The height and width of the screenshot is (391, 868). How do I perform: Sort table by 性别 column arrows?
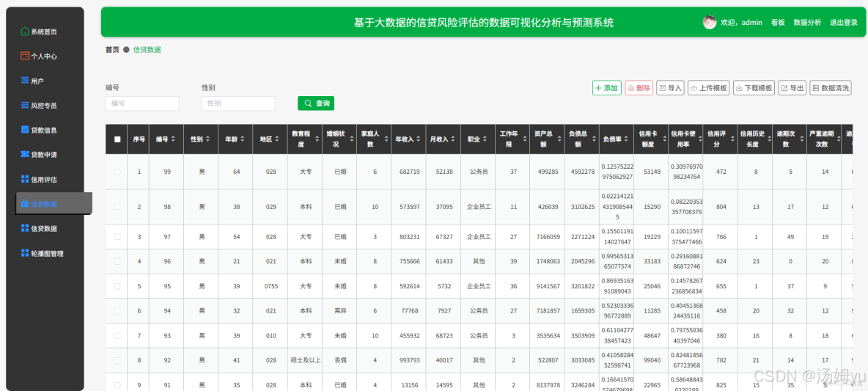pyautogui.click(x=208, y=139)
